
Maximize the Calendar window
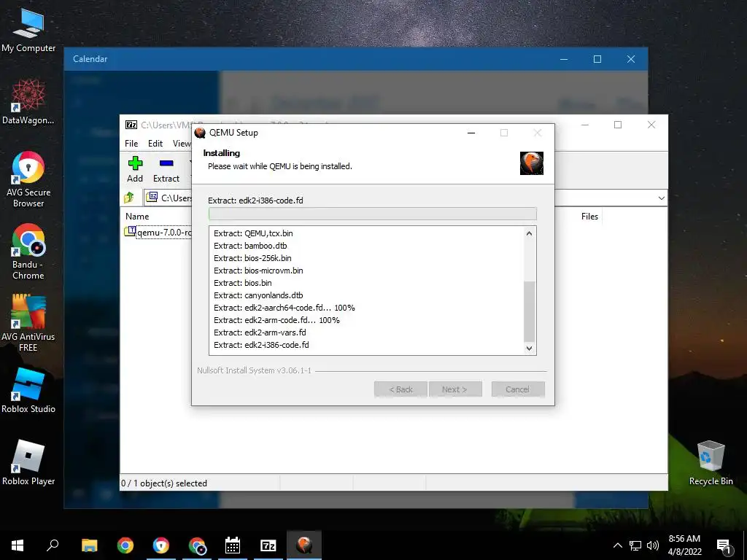(597, 59)
